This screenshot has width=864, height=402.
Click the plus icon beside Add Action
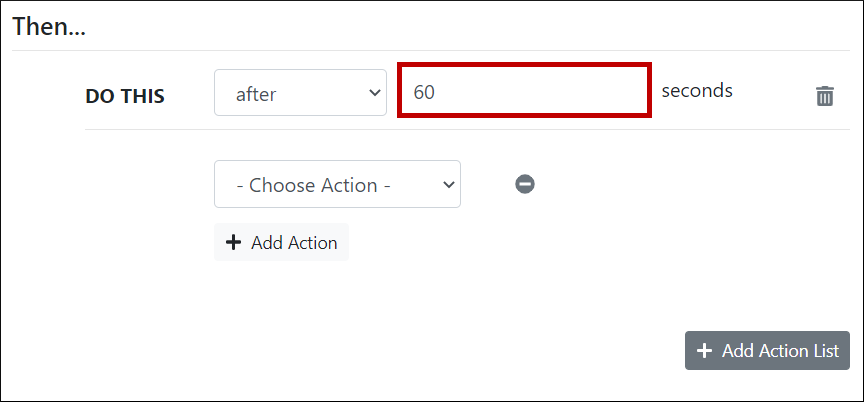(x=234, y=243)
